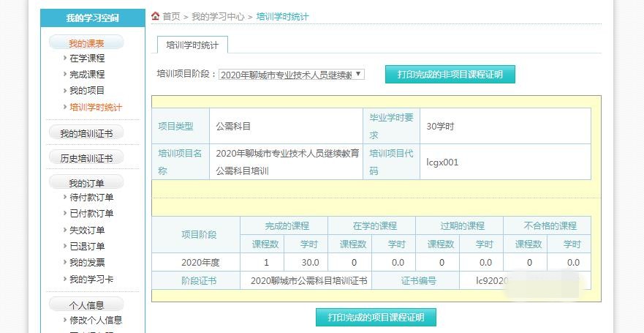
Task: Go to 我的学习中心 breadcrumb link
Action: click(x=218, y=16)
